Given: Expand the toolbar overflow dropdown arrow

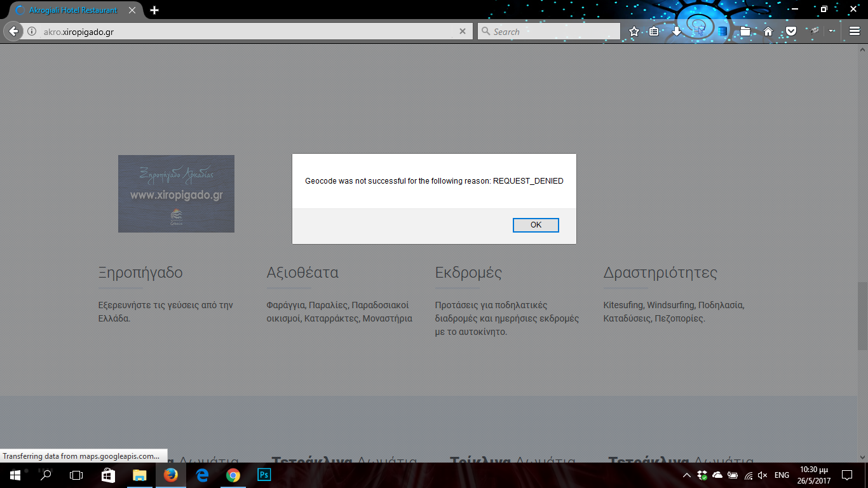Looking at the screenshot, I should pos(831,31).
